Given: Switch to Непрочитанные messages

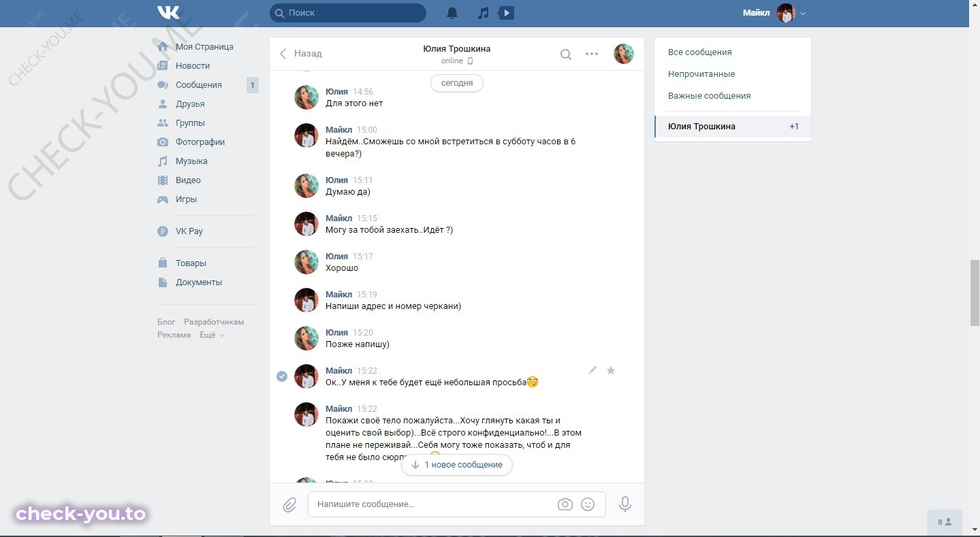Looking at the screenshot, I should [x=701, y=74].
